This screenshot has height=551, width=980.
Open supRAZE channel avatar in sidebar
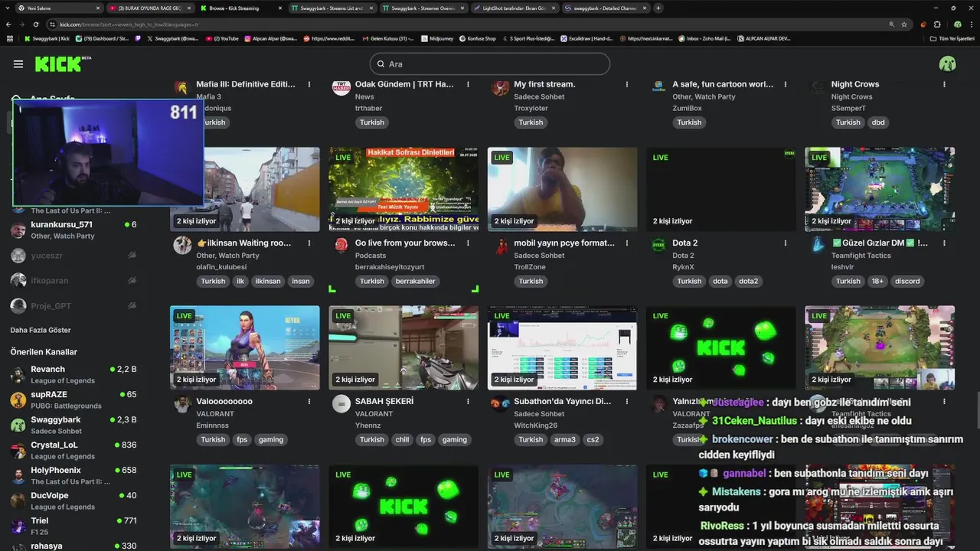pyautogui.click(x=18, y=399)
